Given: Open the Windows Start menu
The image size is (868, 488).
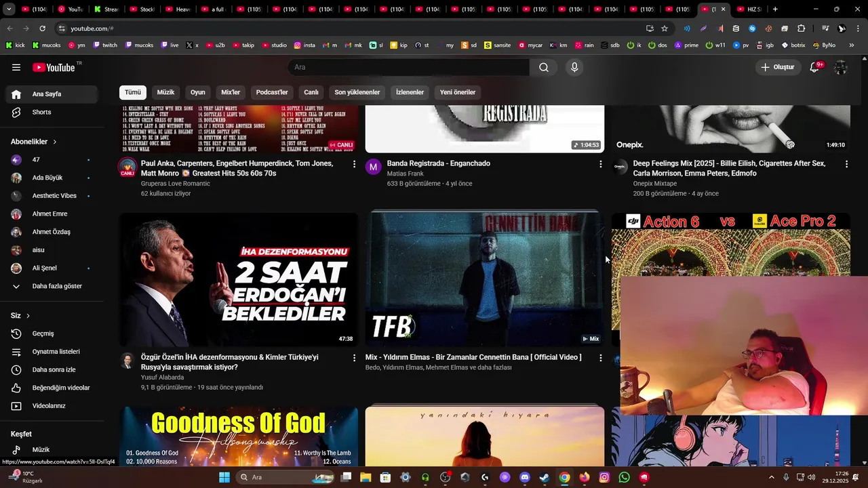Looking at the screenshot, I should click(224, 477).
